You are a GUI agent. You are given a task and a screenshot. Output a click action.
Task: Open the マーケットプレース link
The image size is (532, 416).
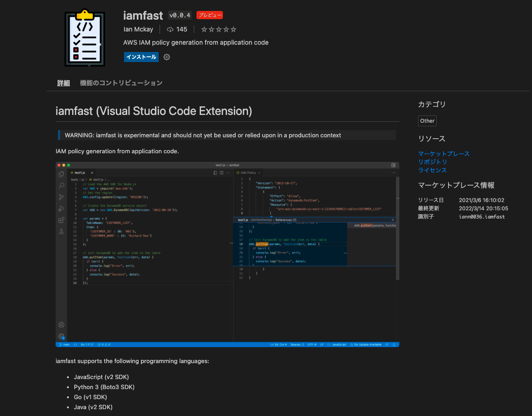pyautogui.click(x=444, y=154)
